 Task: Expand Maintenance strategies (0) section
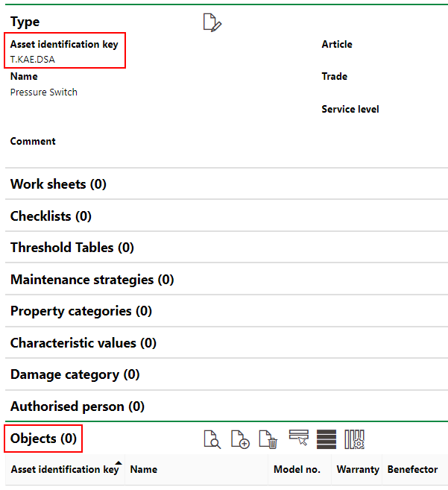[x=92, y=280]
